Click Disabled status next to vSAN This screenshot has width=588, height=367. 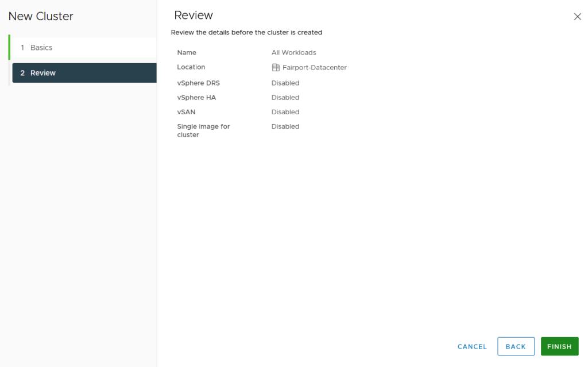pos(285,112)
